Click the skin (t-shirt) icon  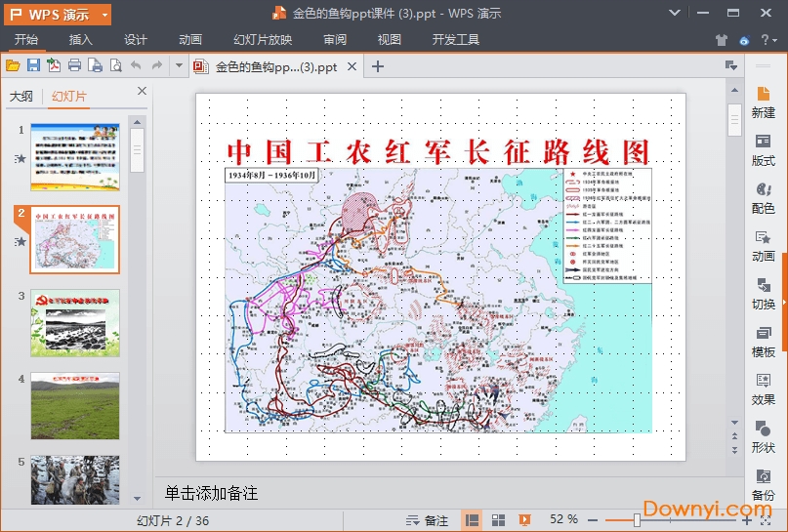(721, 40)
